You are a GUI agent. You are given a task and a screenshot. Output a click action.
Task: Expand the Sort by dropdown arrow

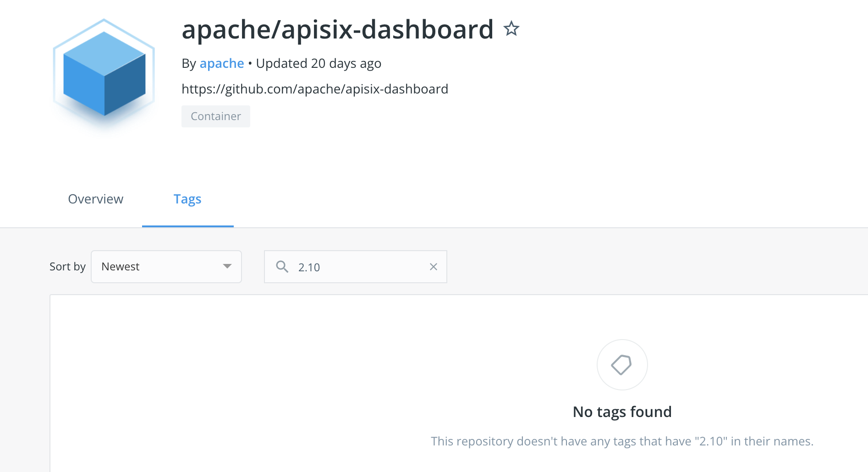pos(227,266)
